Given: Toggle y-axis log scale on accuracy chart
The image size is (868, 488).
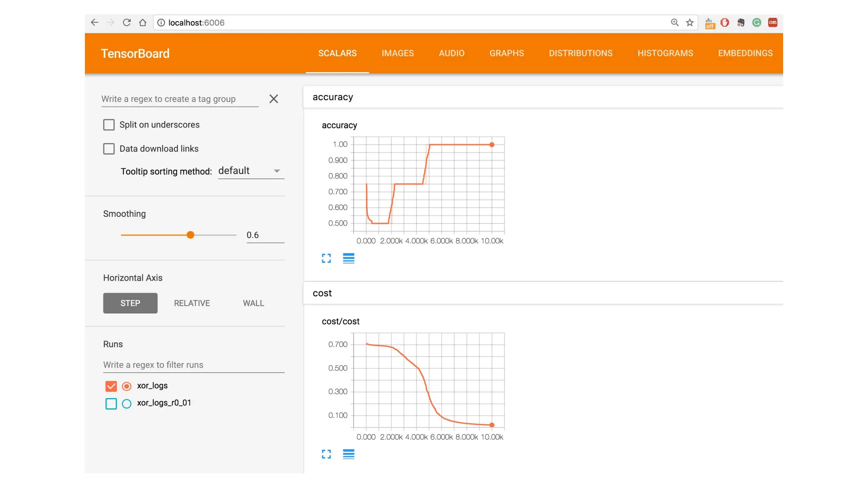Looking at the screenshot, I should [x=348, y=258].
